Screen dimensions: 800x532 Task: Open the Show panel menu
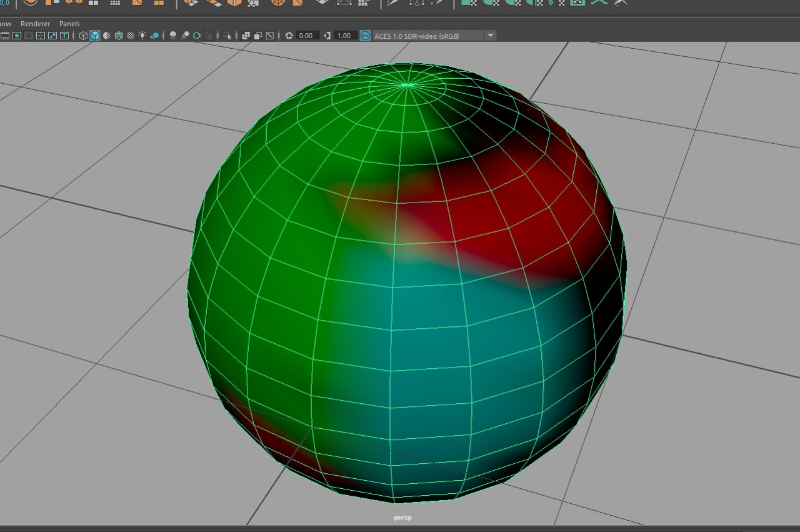click(6, 24)
